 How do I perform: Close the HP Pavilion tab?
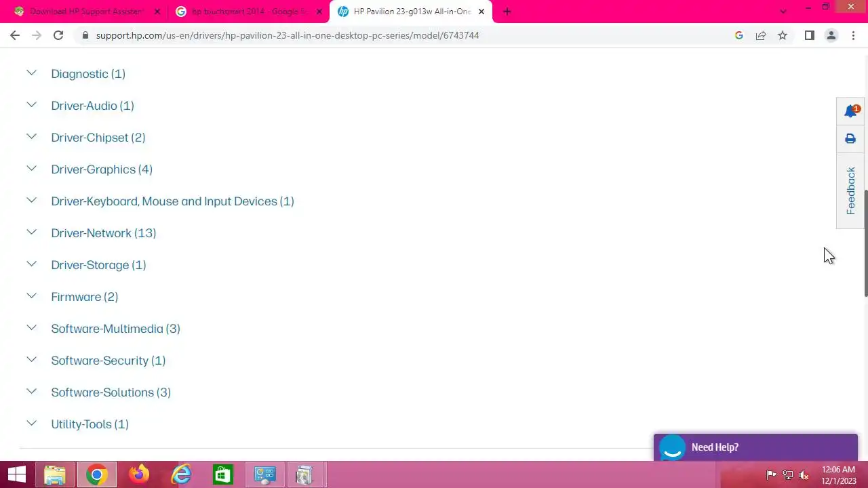[481, 12]
